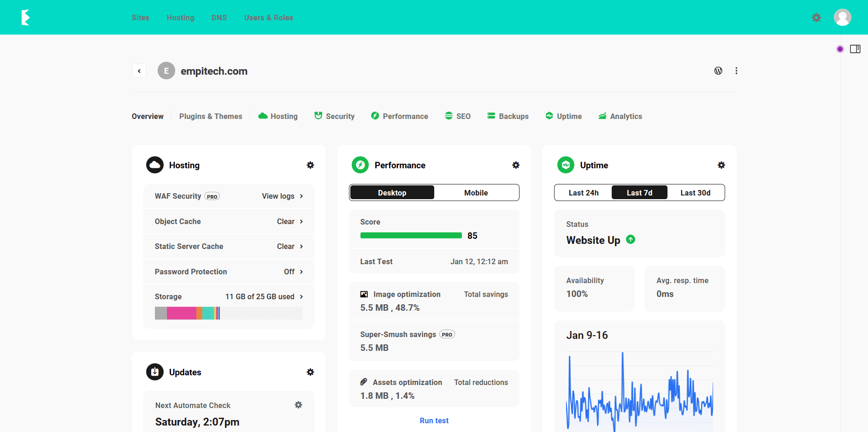868x432 pixels.
Task: Click the Run test link
Action: point(434,420)
